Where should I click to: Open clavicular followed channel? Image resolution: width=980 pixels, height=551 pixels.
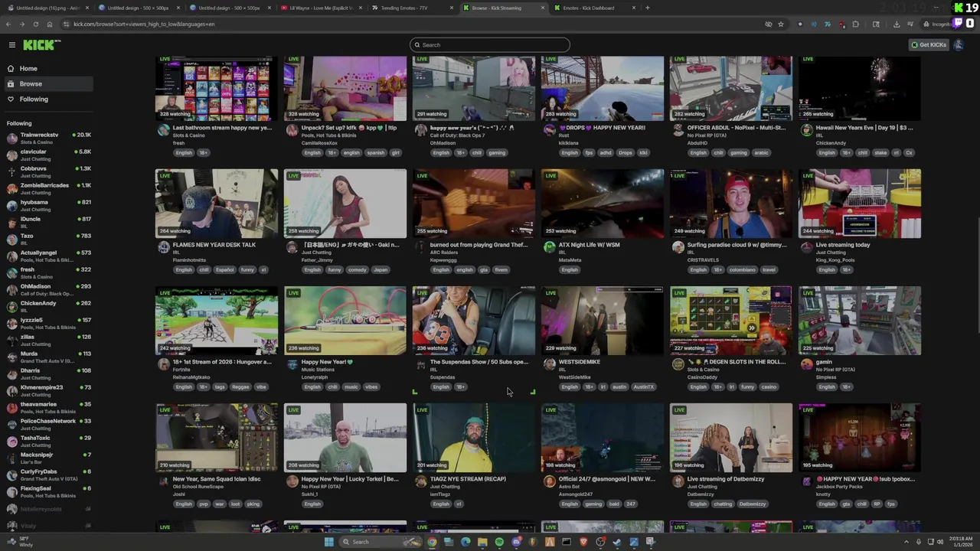[47, 155]
